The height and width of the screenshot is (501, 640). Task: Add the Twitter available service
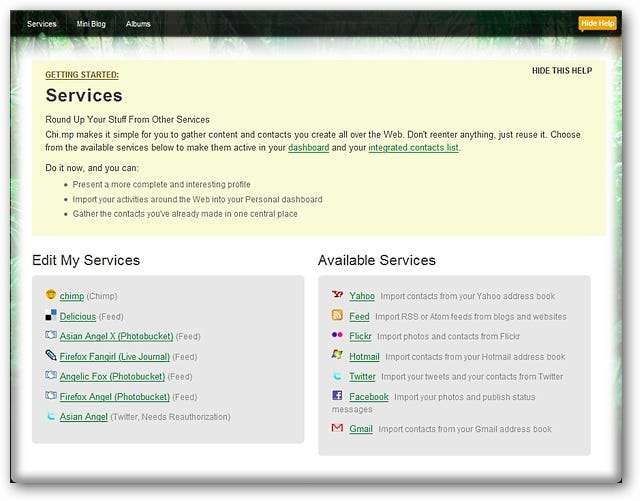(x=362, y=376)
